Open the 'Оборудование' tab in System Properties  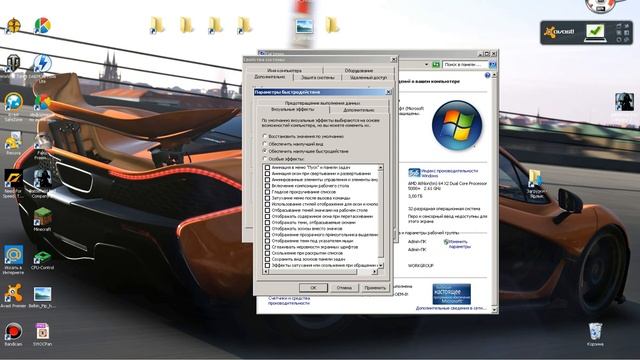click(358, 70)
